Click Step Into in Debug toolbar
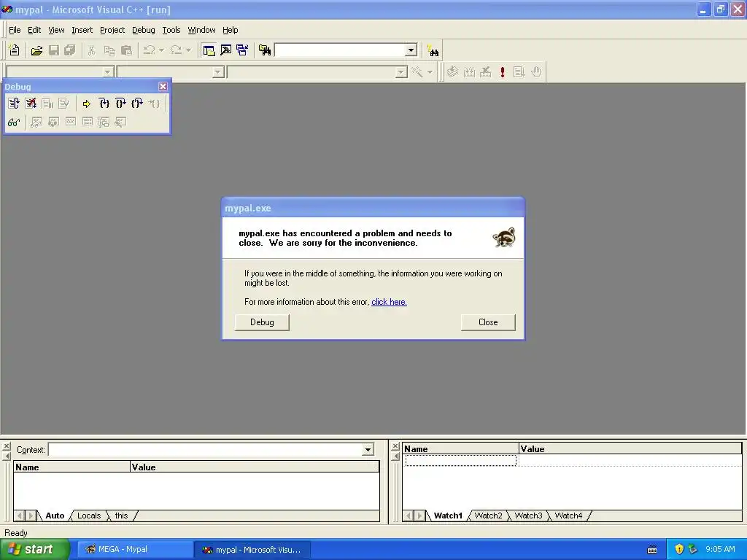Image resolution: width=747 pixels, height=560 pixels. pos(104,104)
